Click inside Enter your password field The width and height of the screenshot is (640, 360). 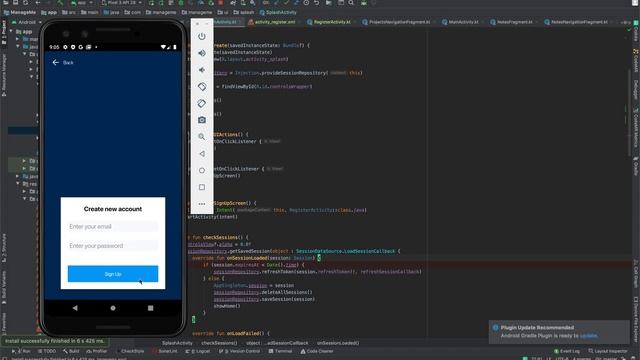pyautogui.click(x=113, y=246)
